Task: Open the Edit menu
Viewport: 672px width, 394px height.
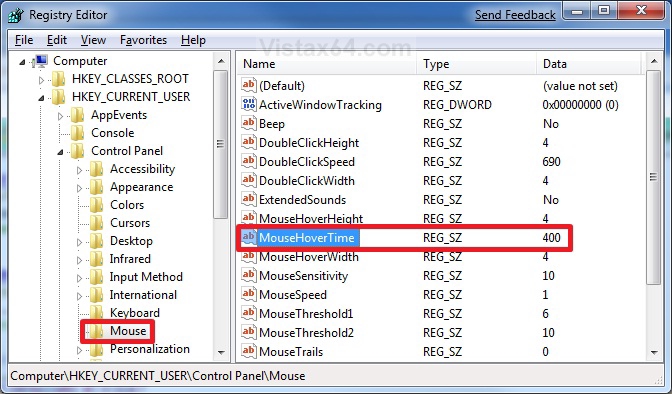Action: (x=57, y=40)
